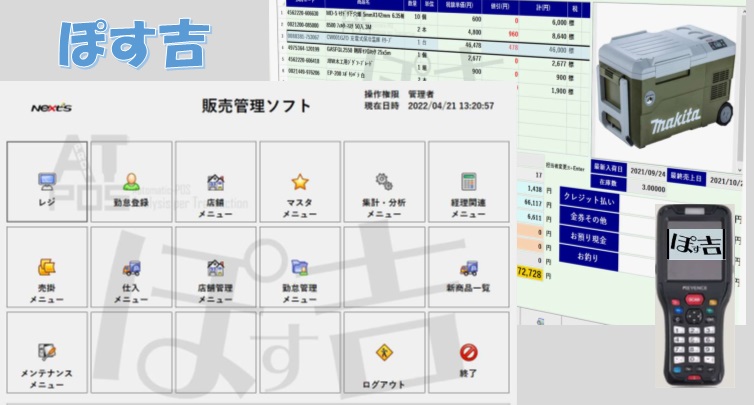This screenshot has height=405, width=754.
Task: Open the レジ register tile
Action: [47, 182]
